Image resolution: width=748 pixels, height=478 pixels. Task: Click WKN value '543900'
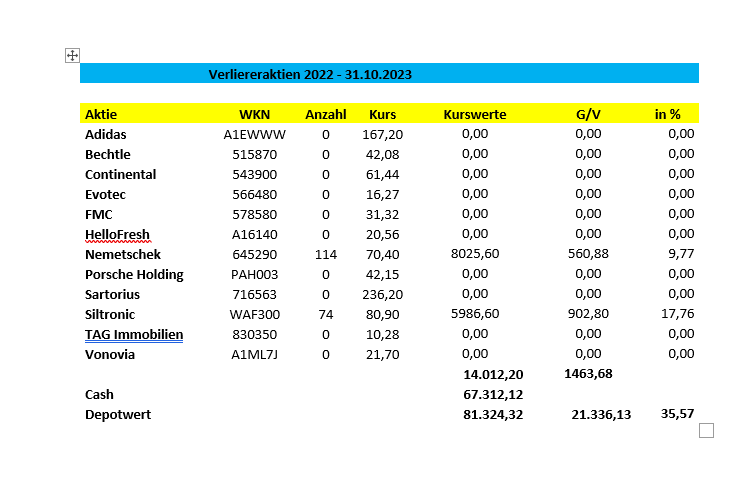[254, 175]
